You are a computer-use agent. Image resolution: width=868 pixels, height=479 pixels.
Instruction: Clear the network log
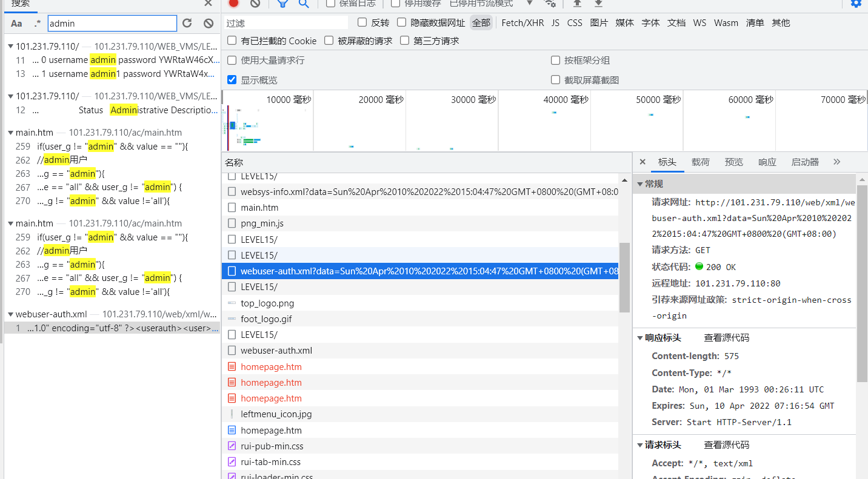[255, 3]
